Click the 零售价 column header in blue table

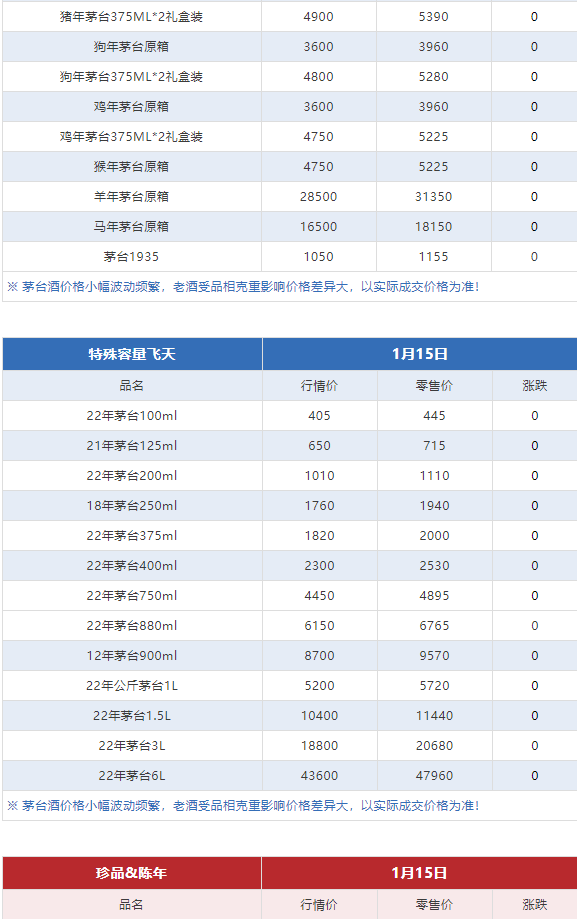[x=435, y=386]
